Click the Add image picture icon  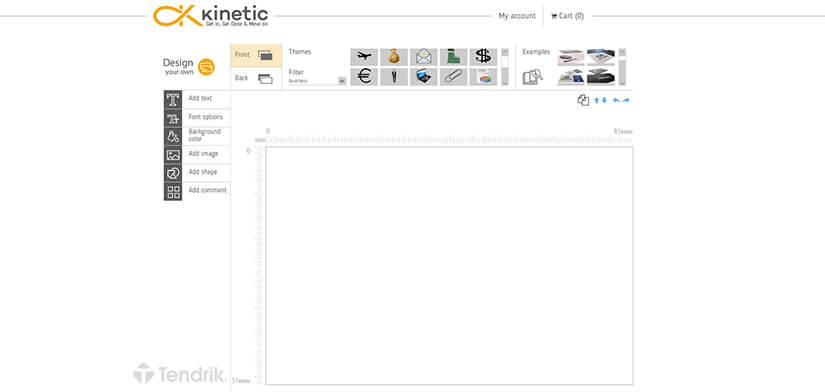[x=173, y=155]
